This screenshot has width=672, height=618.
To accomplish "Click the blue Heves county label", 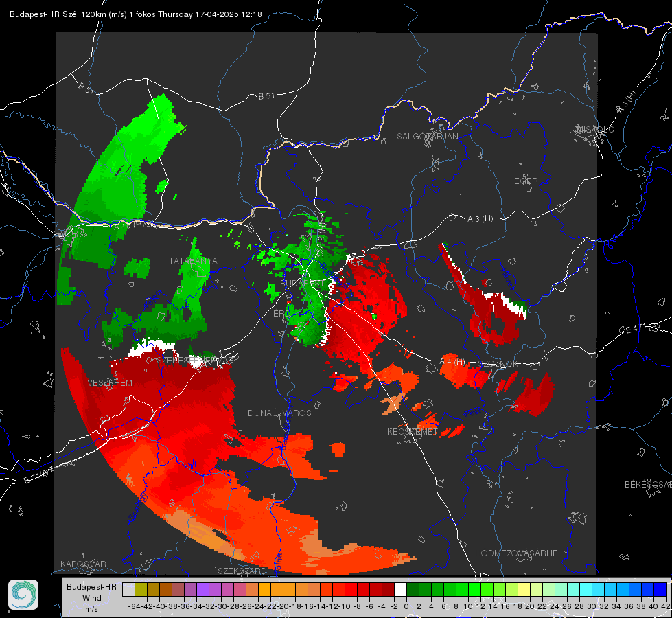I will [x=507, y=278].
